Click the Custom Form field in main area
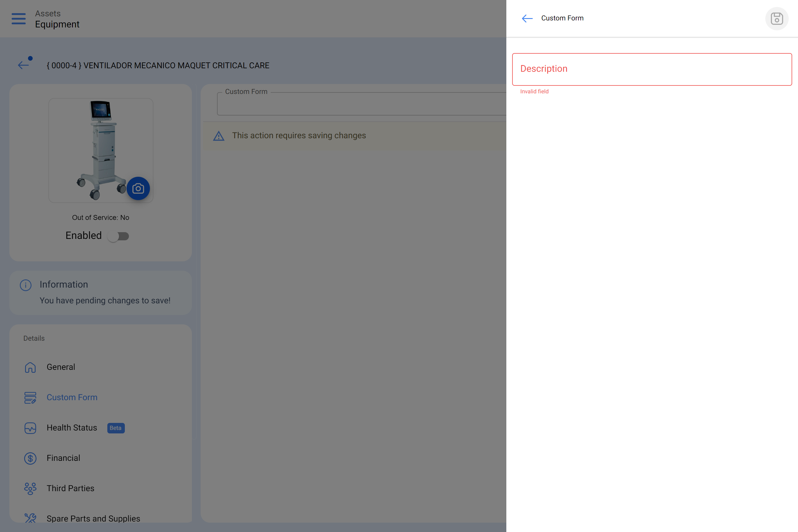The height and width of the screenshot is (532, 798). pyautogui.click(x=362, y=104)
